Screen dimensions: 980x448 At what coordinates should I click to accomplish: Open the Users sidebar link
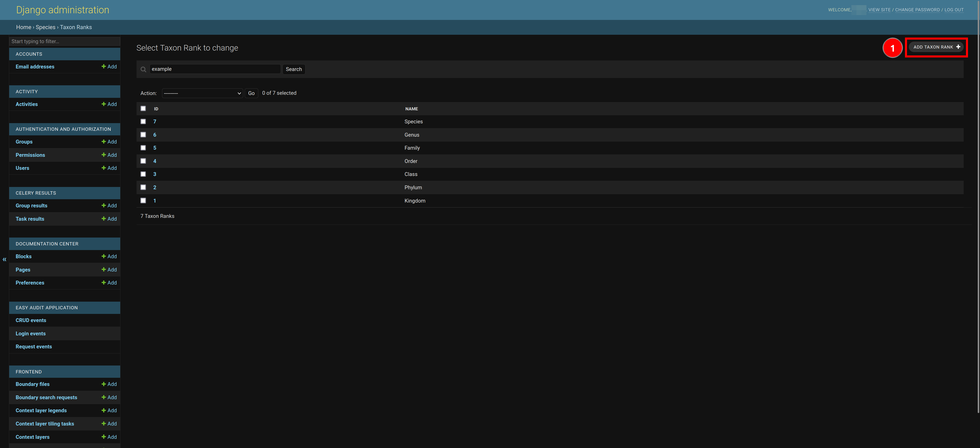(22, 168)
